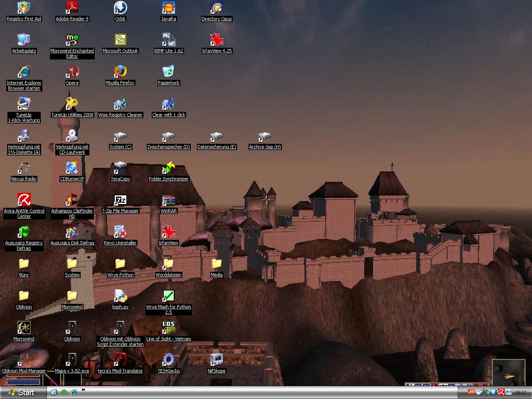This screenshot has height=399, width=532.
Task: Click the IrfanView 4.25 shortcut
Action: 217,40
